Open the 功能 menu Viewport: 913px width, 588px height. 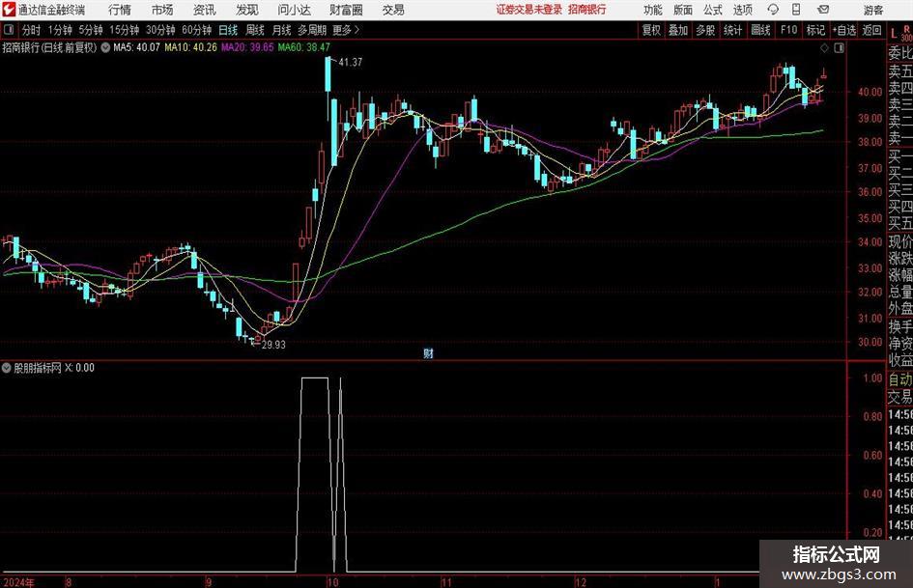click(653, 10)
